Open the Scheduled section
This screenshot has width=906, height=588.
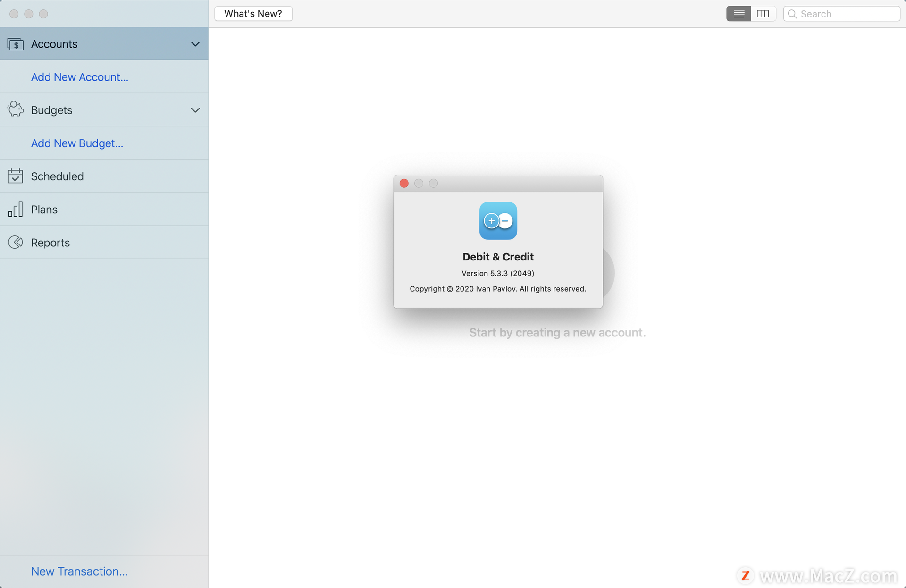(x=104, y=176)
